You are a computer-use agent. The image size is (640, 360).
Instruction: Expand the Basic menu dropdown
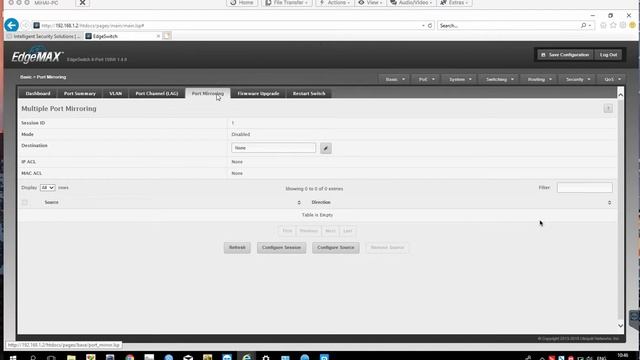tap(394, 79)
